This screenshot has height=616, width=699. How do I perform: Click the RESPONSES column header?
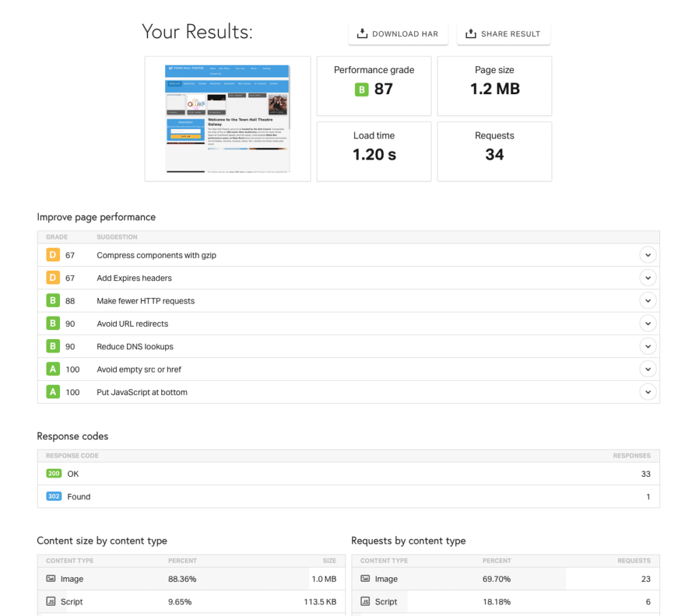(631, 456)
